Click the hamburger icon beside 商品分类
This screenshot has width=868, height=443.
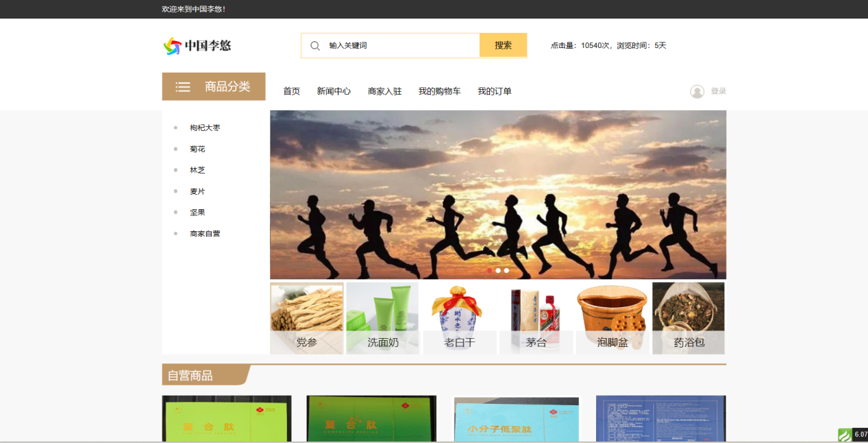tap(183, 87)
